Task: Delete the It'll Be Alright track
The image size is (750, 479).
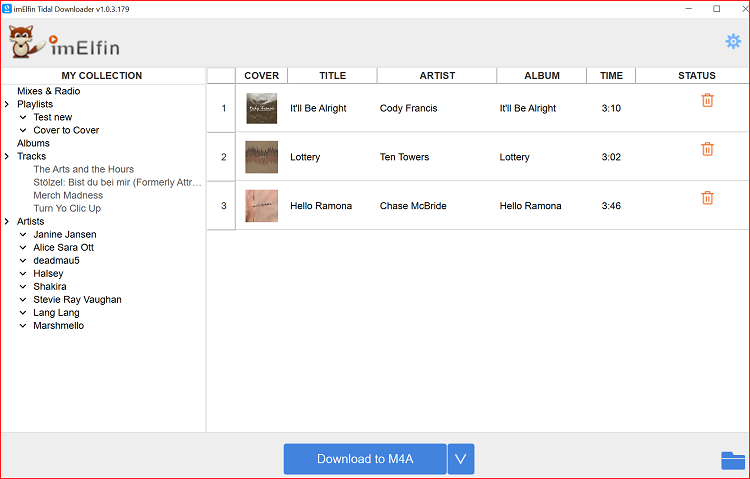Action: 707,100
